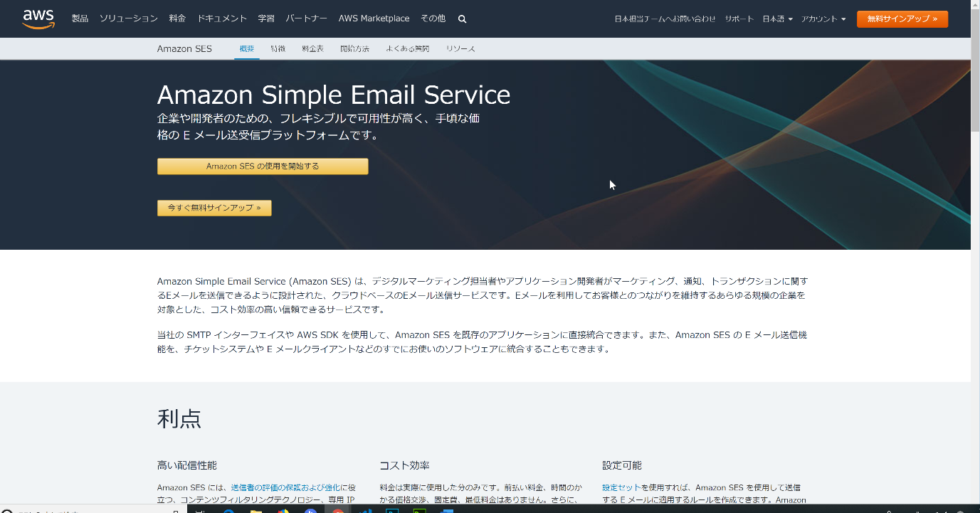980x513 pixels.
Task: Click the Amazon SES product title
Action: (184, 49)
